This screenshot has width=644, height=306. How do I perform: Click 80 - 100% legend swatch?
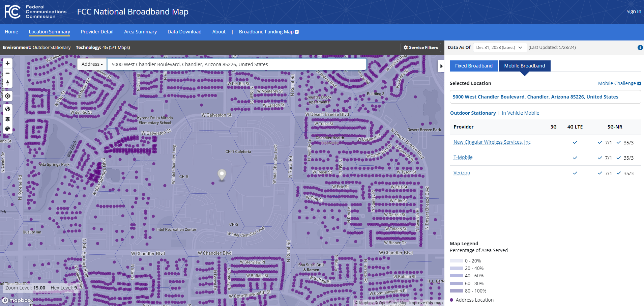pyautogui.click(x=457, y=291)
